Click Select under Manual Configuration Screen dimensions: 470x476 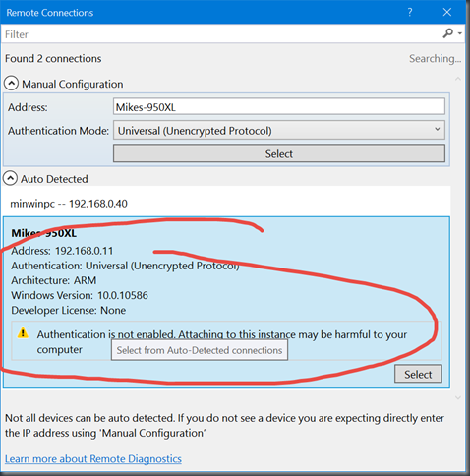279,153
